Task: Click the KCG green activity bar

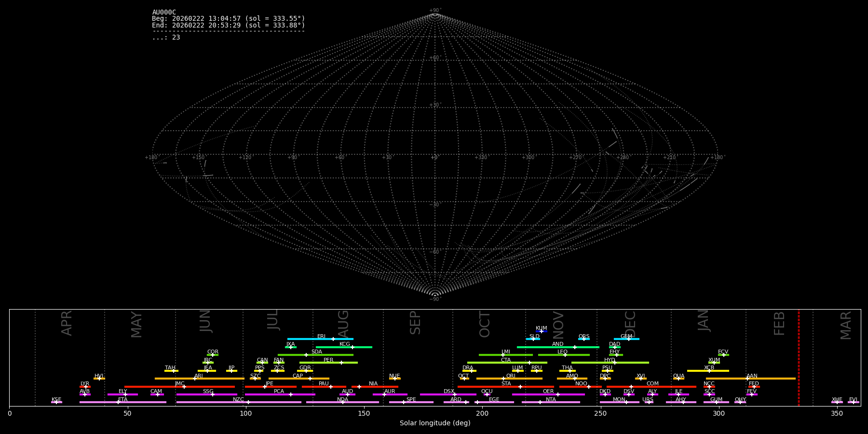Action: tap(344, 347)
